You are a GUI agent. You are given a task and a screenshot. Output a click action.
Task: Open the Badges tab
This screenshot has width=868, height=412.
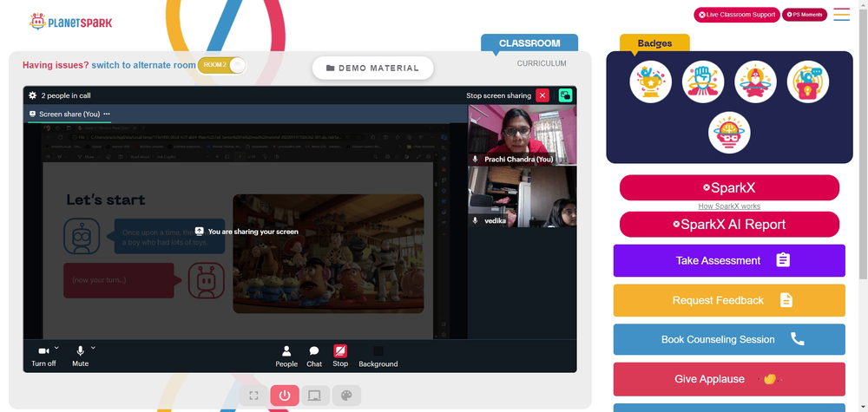pos(654,43)
